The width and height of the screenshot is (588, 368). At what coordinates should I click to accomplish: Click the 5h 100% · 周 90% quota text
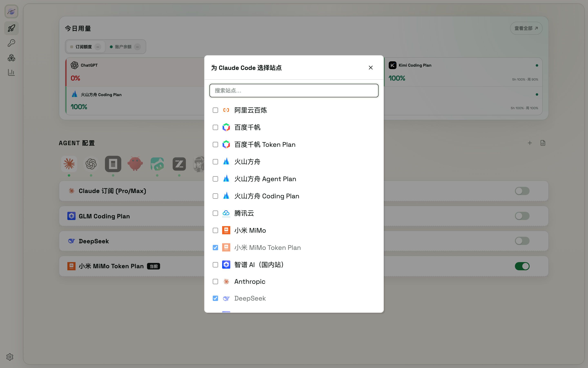point(525,79)
